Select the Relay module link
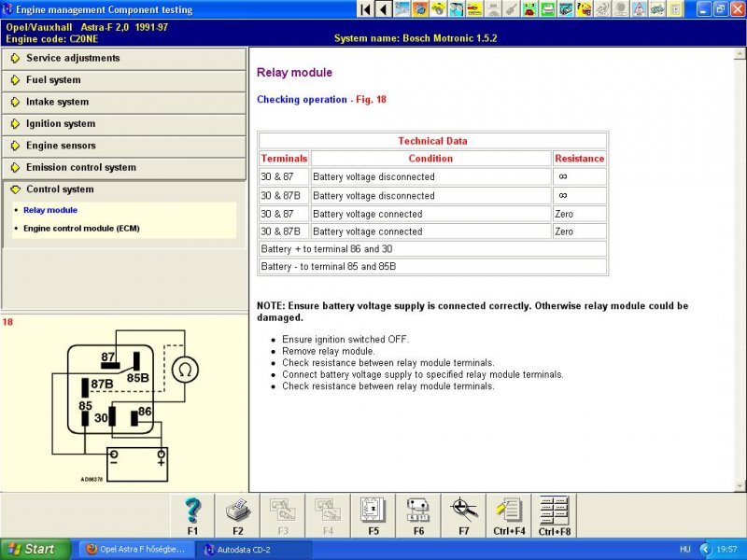Image resolution: width=747 pixels, height=560 pixels. 50,210
